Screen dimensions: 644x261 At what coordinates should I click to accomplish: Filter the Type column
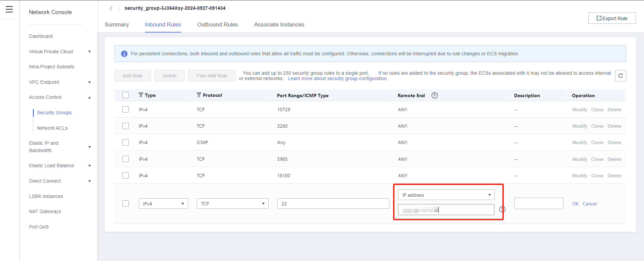tap(141, 95)
